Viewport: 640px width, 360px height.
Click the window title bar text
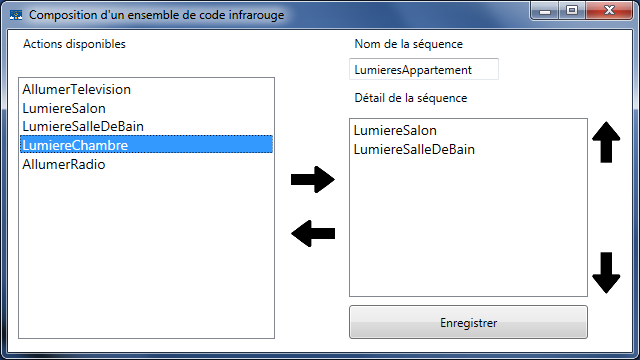(156, 15)
